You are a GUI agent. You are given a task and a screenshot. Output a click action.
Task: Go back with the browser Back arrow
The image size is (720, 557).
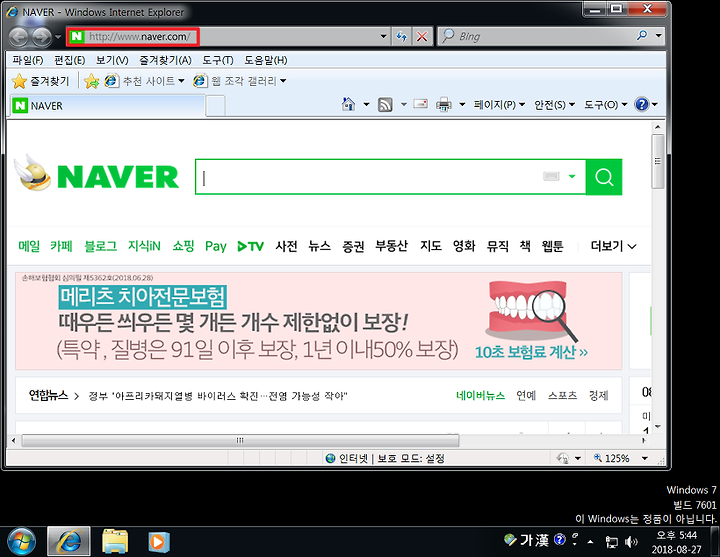(18, 37)
